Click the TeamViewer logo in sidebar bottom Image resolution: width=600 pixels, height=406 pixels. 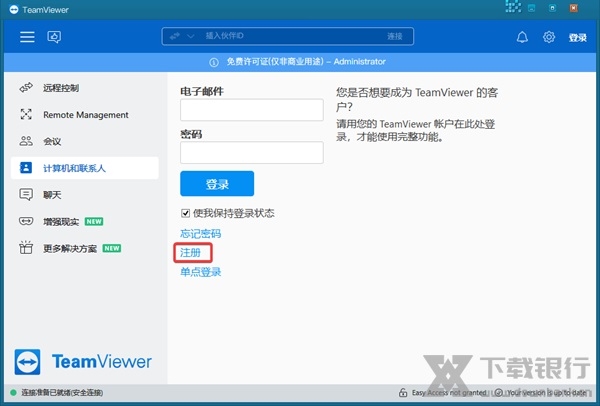(83, 362)
